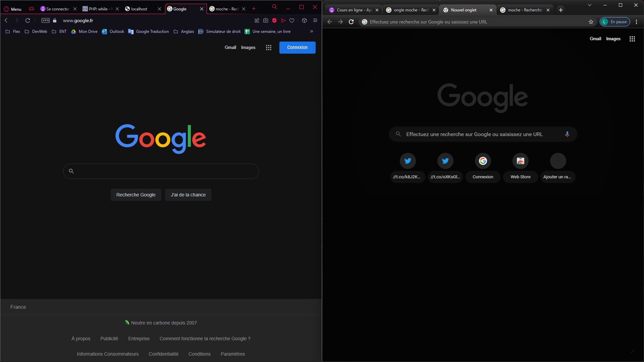
Task: Reload the page in Opera
Action: [x=28, y=20]
